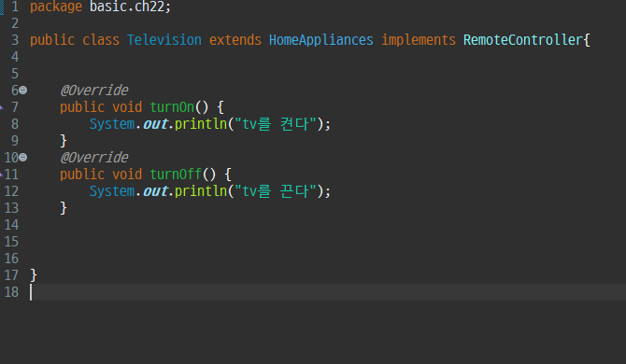Click the string "tv를 끈다"
Image resolution: width=626 pixels, height=364 pixels.
[x=276, y=191]
